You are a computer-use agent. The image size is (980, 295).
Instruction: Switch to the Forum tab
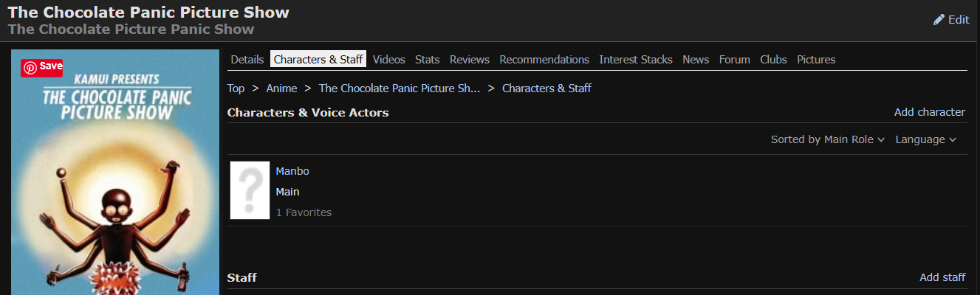[x=734, y=60]
